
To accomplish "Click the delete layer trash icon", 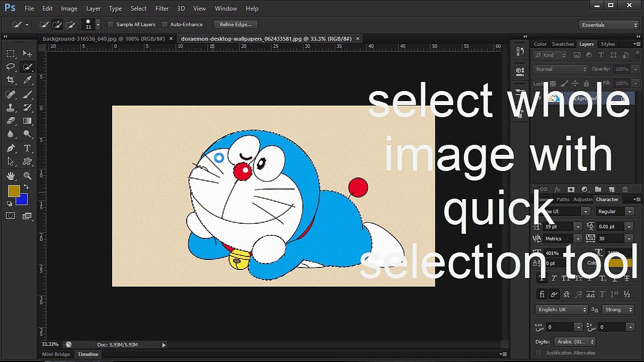I will [625, 190].
